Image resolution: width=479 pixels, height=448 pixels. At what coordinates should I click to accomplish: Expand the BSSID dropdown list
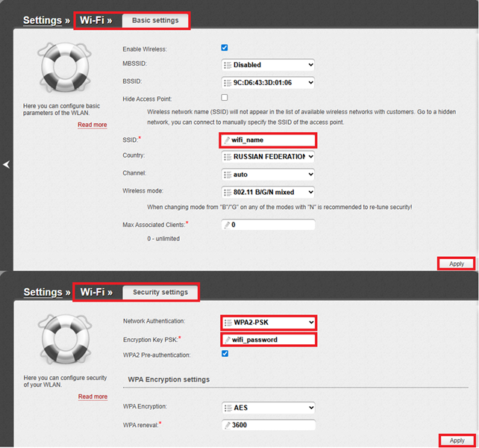pos(269,82)
